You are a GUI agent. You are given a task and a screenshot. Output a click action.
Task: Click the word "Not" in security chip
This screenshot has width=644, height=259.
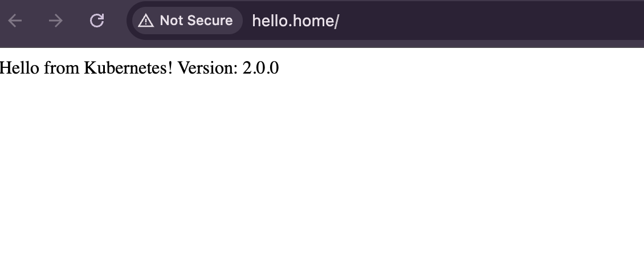170,21
